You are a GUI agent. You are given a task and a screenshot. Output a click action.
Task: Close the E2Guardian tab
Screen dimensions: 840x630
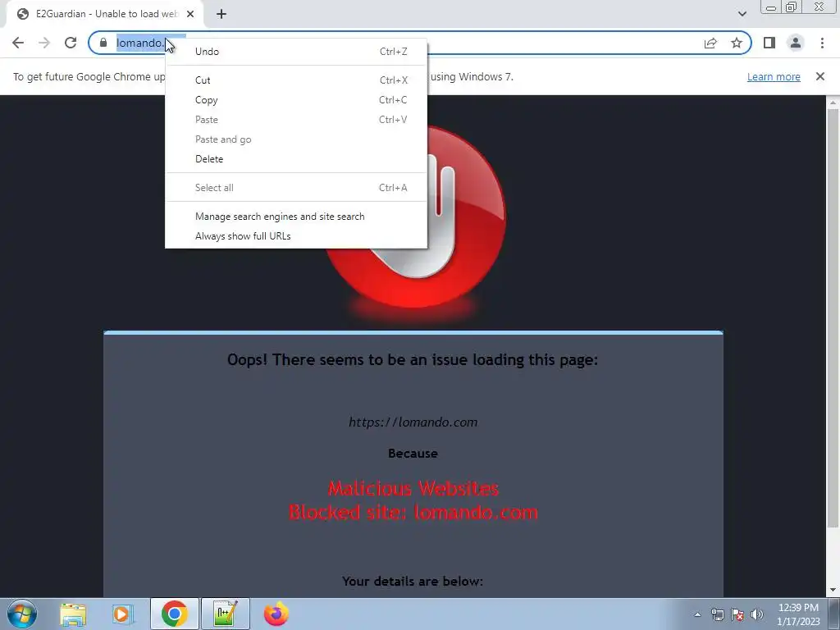tap(190, 14)
